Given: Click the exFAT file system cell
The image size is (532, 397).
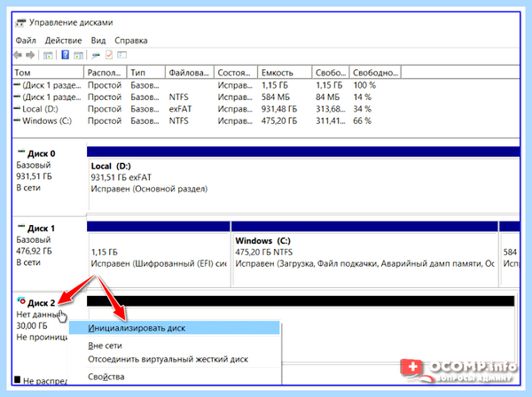Looking at the screenshot, I should [180, 109].
